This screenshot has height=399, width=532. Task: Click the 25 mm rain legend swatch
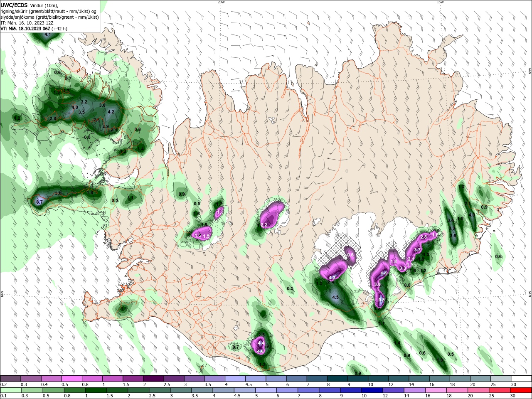click(500, 390)
